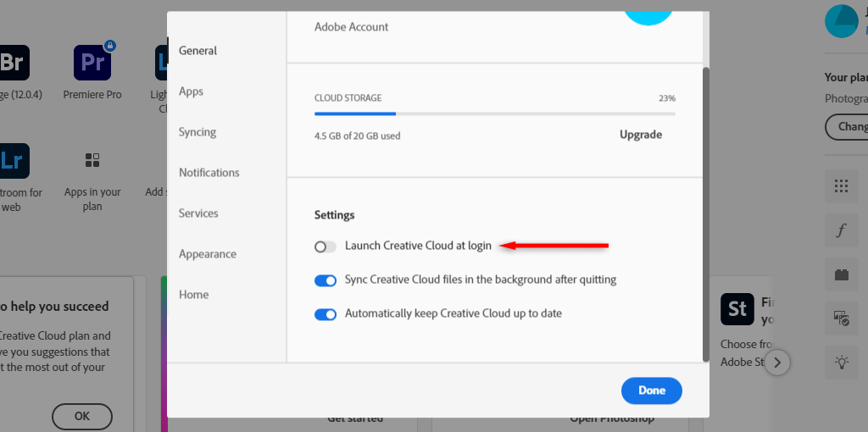Viewport: 868px width, 432px height.
Task: Open Lightroom for web icon
Action: tap(14, 159)
